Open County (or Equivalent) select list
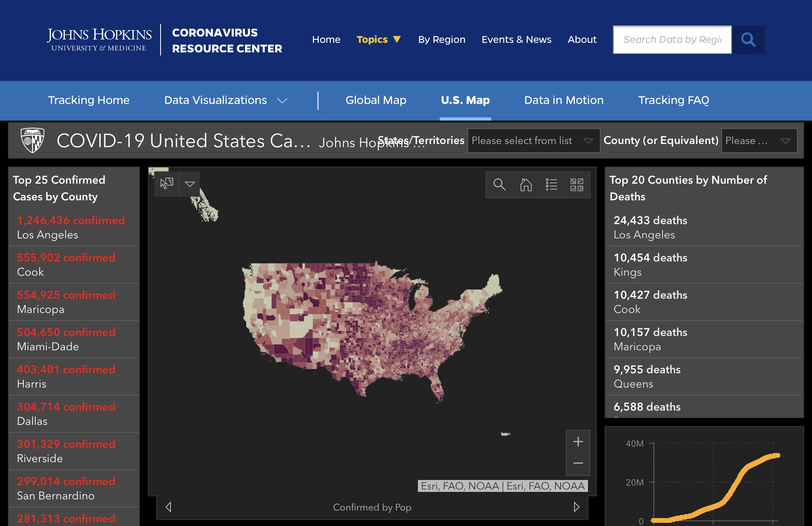The height and width of the screenshot is (526, 812). (x=759, y=140)
